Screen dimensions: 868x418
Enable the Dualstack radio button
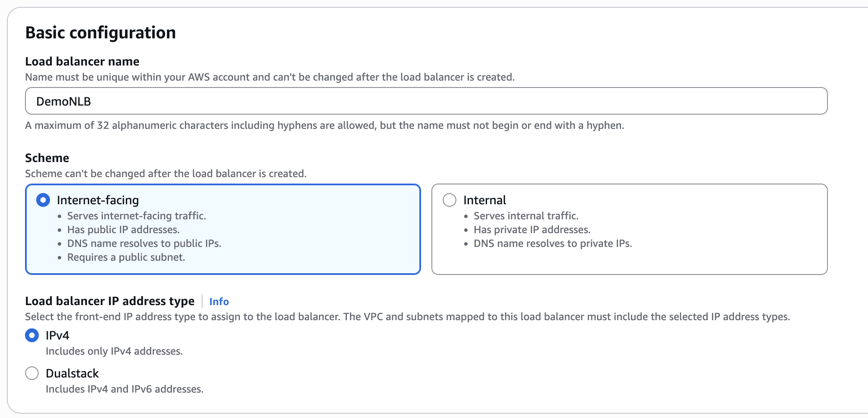pyautogui.click(x=32, y=373)
